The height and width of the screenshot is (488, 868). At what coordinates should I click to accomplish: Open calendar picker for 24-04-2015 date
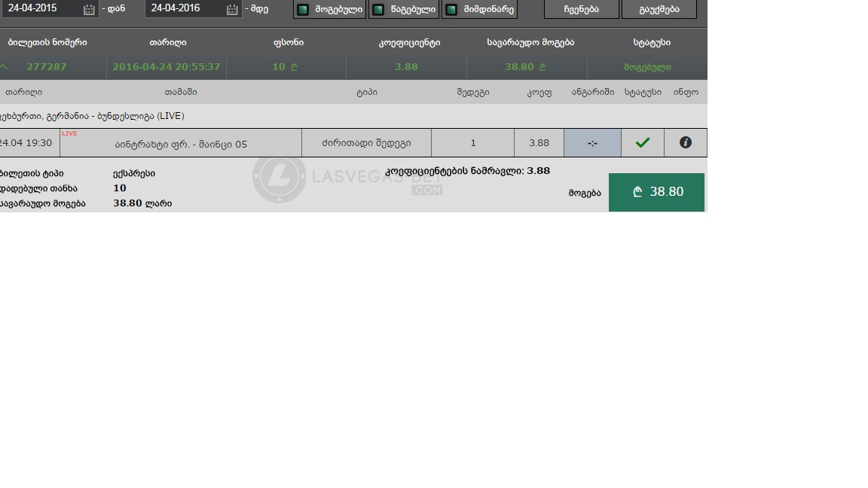[x=89, y=9]
